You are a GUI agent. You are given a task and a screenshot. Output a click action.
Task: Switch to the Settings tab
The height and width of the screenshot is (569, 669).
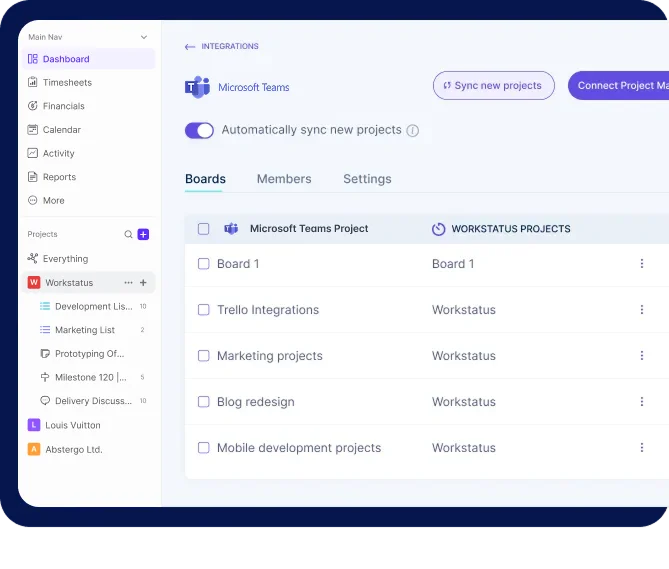pyautogui.click(x=367, y=179)
